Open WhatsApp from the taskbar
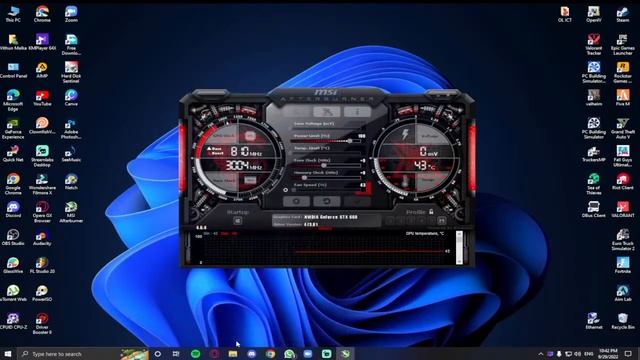The width and height of the screenshot is (640, 360). [x=289, y=354]
